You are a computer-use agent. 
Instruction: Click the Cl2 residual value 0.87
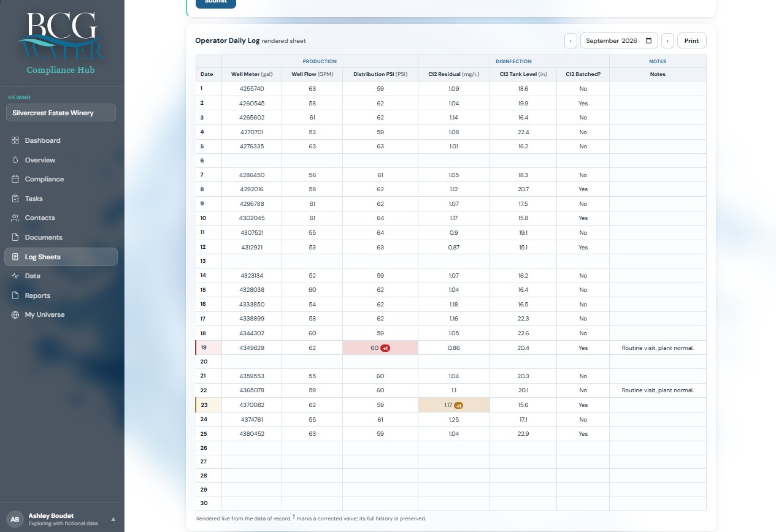pyautogui.click(x=454, y=248)
